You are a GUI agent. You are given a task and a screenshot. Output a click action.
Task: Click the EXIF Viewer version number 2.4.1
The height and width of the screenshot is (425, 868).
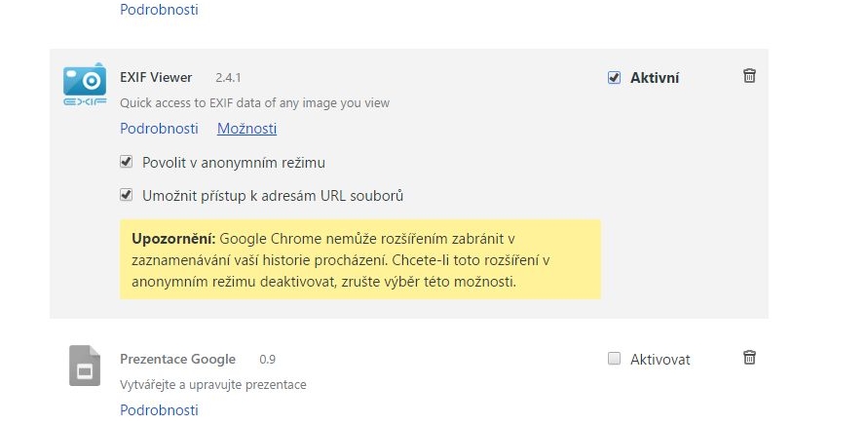(x=228, y=77)
